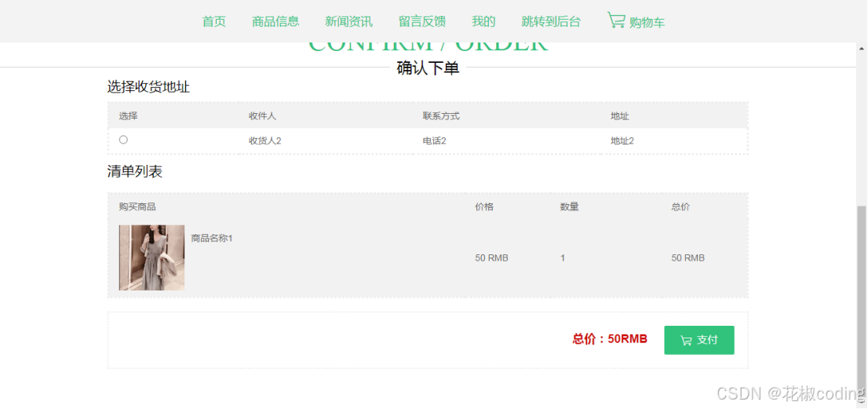Click the 数量 column header
Screen dimensions: 868x409
pos(570,207)
